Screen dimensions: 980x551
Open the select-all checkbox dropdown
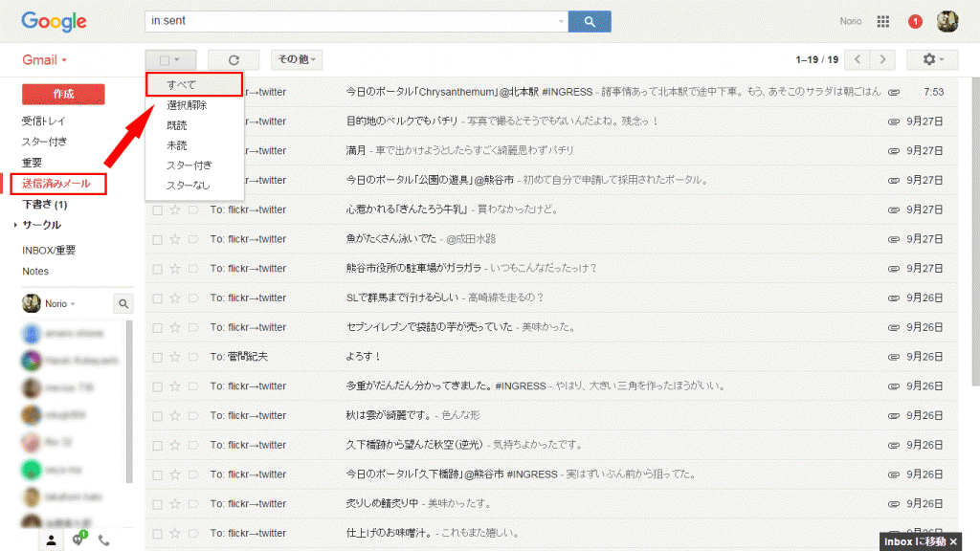(x=170, y=59)
